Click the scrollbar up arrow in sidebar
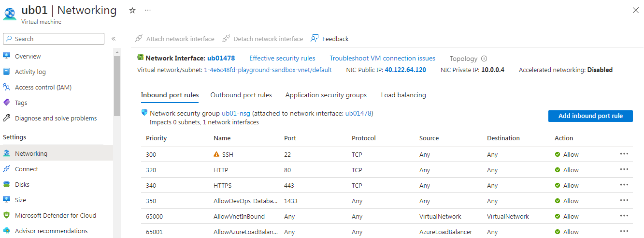This screenshot has width=644, height=238. point(117,51)
